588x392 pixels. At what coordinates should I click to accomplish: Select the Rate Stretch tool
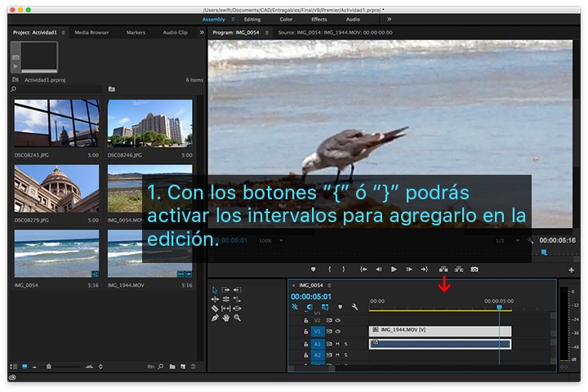coord(237,300)
